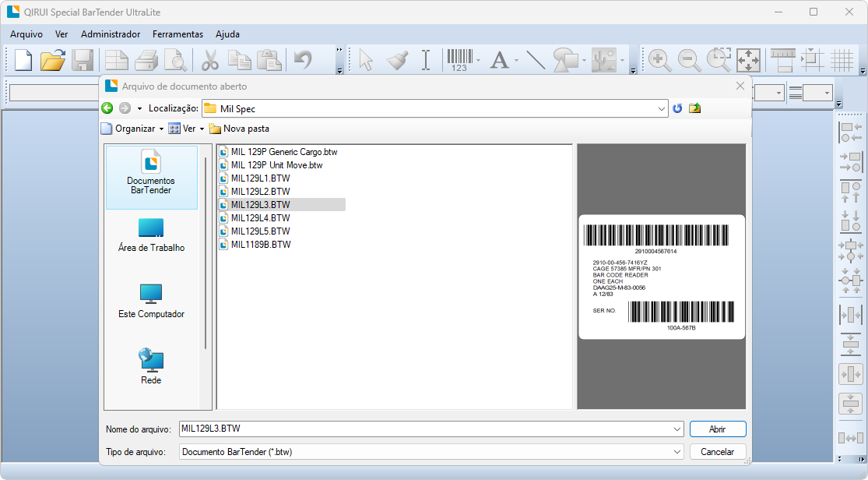
Task: Click the refresh icon beside location box
Action: [677, 108]
